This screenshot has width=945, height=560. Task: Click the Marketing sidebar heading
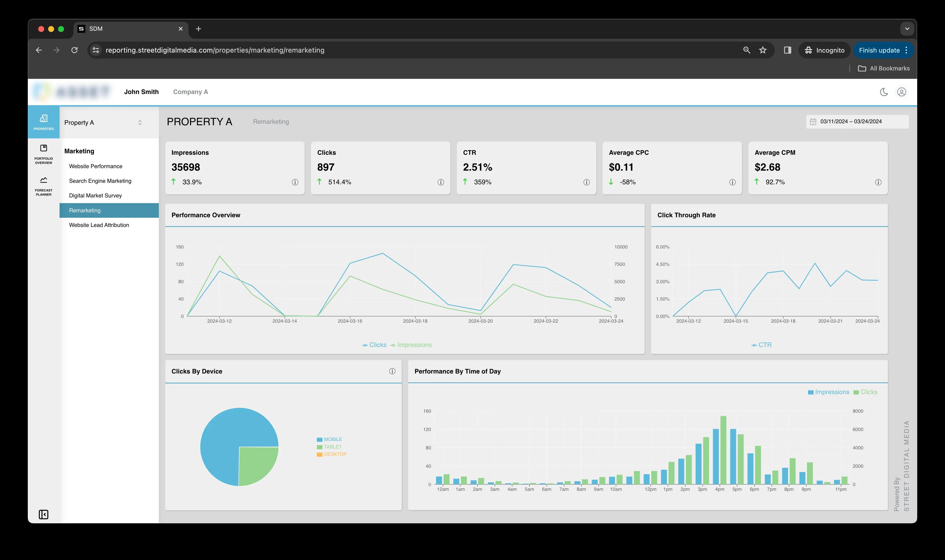[x=79, y=151]
